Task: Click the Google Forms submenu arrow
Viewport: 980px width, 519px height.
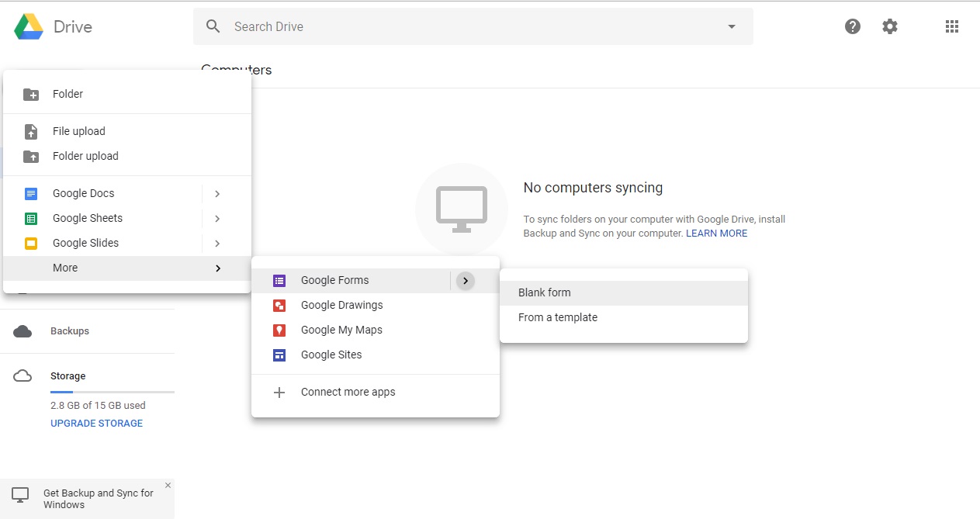Action: pyautogui.click(x=465, y=280)
